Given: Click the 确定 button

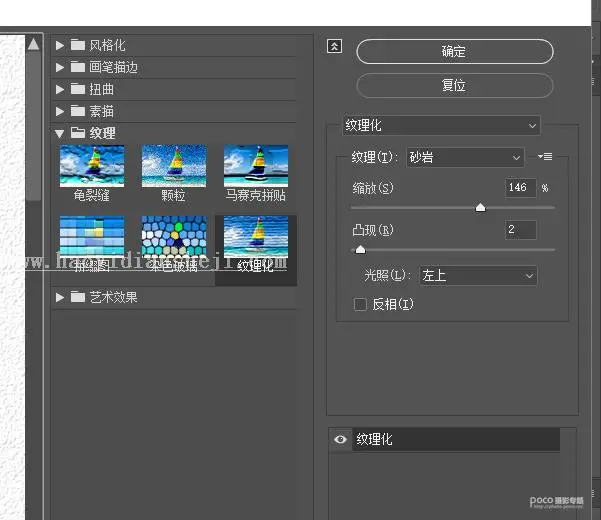Looking at the screenshot, I should [x=455, y=51].
